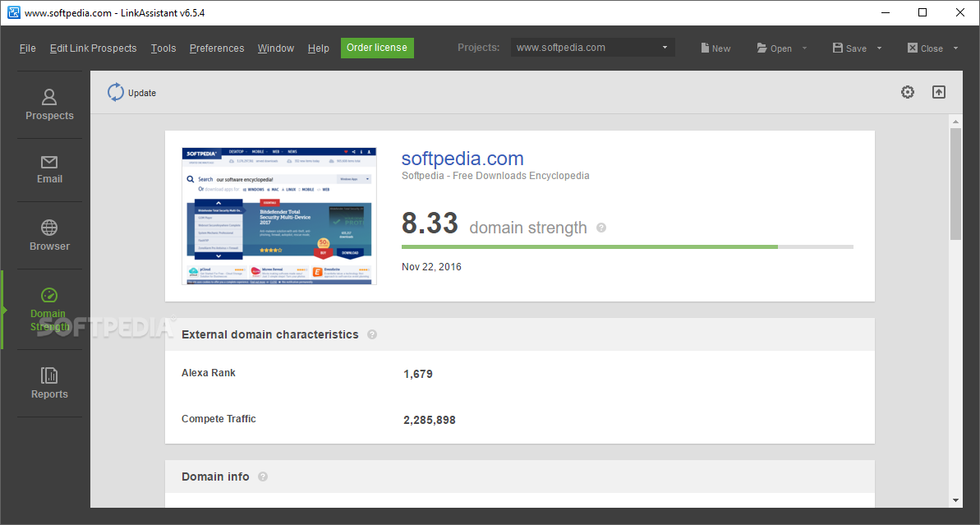The width and height of the screenshot is (980, 525).
Task: Click the 8.33 domain strength score
Action: pos(430,223)
